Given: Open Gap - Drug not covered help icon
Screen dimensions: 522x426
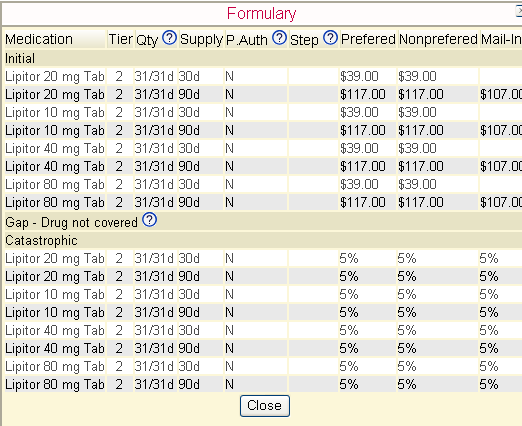Looking at the screenshot, I should (x=150, y=220).
